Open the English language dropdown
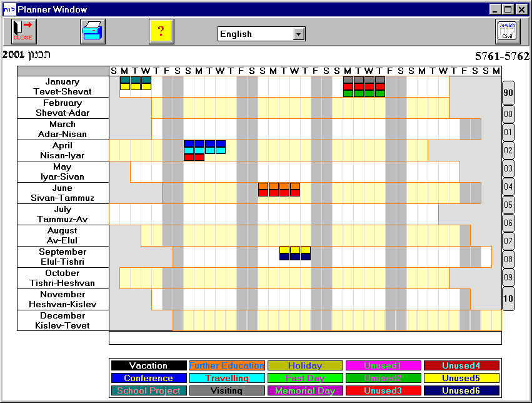Image resolution: width=532 pixels, height=403 pixels. [259, 34]
